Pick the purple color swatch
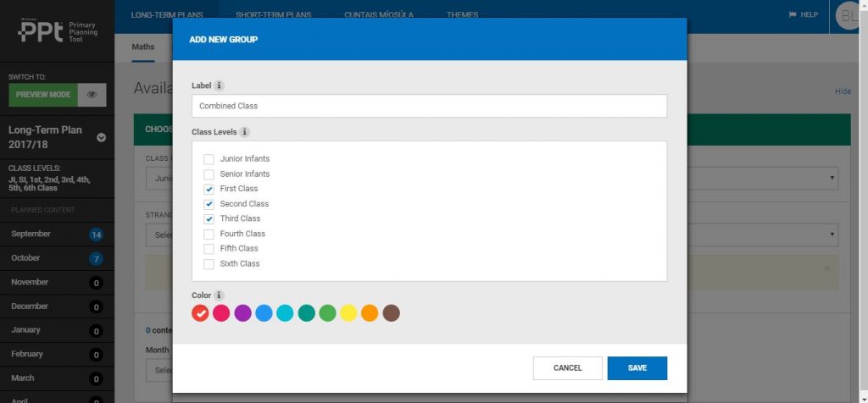 click(242, 313)
